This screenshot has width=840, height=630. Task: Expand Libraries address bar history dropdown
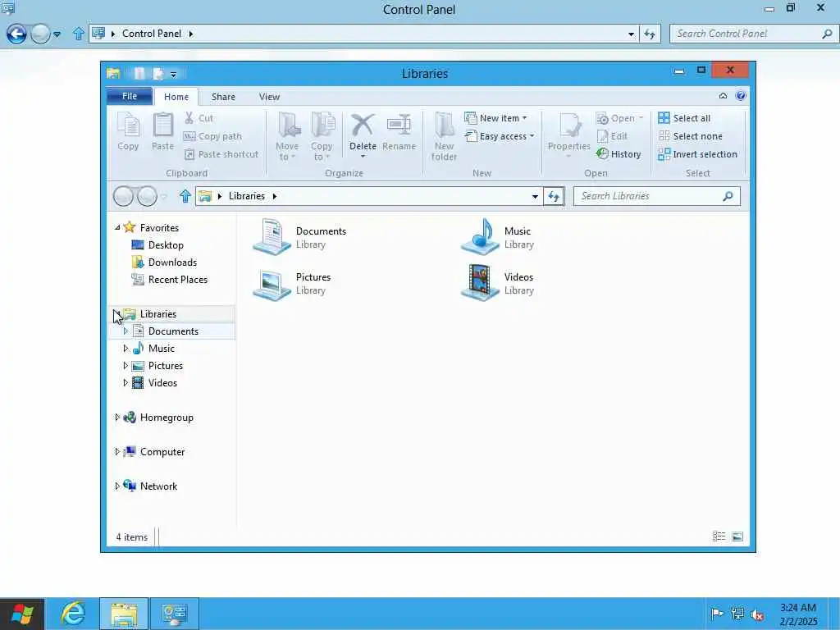[x=535, y=197]
